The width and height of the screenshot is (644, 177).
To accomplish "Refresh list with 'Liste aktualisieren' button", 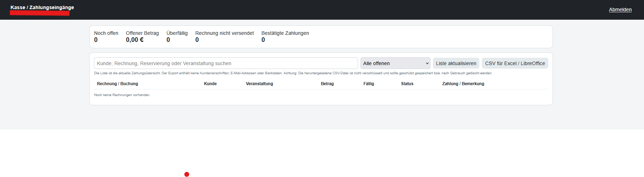I will coord(456,63).
